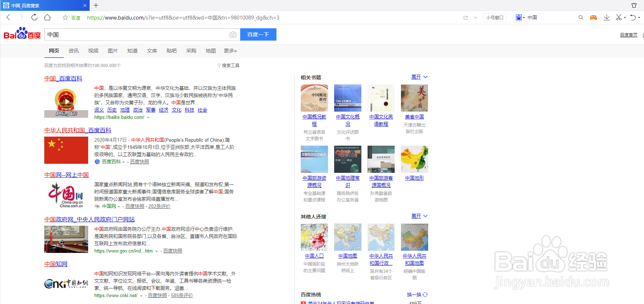This screenshot has height=304, width=644.
Task: Switch to the 图片 tab
Action: (x=113, y=51)
